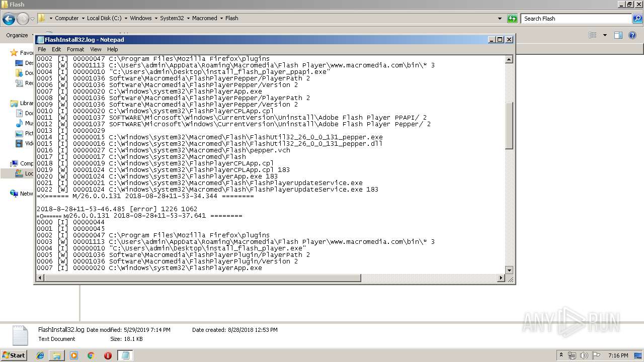644x362 pixels.
Task: Select Computer in the address breadcrumb
Action: (x=66, y=18)
